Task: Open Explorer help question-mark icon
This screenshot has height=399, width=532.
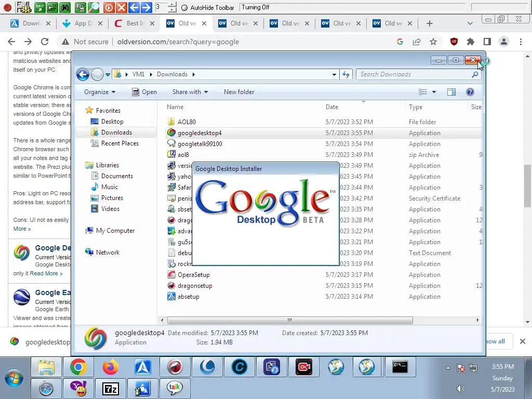Action: (470, 92)
